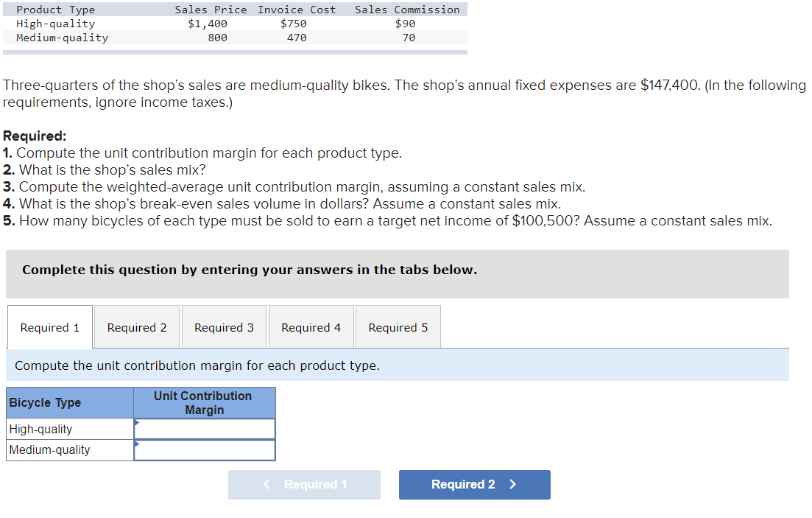Select the Required 3 tab
This screenshot has height=518, width=812.
224,327
